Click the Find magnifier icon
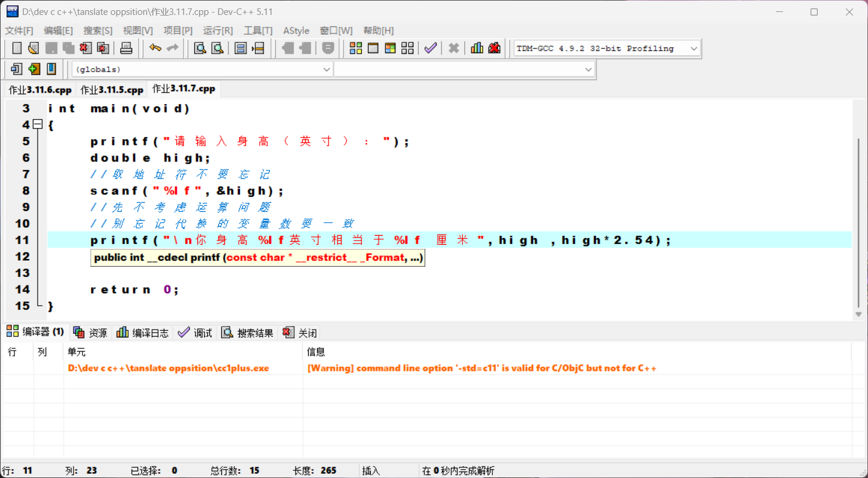868x478 pixels. click(200, 48)
